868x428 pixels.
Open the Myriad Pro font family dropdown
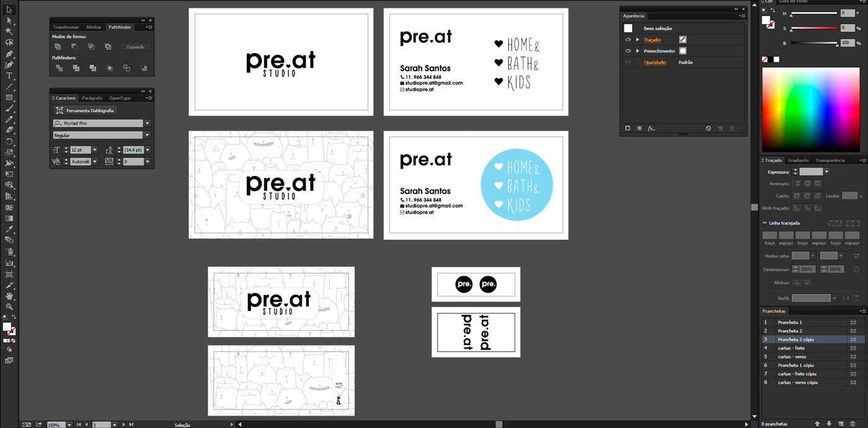pyautogui.click(x=148, y=123)
